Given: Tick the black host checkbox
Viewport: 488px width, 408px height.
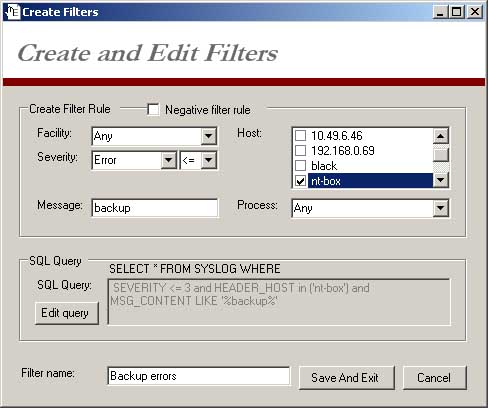Looking at the screenshot, I should pos(301,166).
